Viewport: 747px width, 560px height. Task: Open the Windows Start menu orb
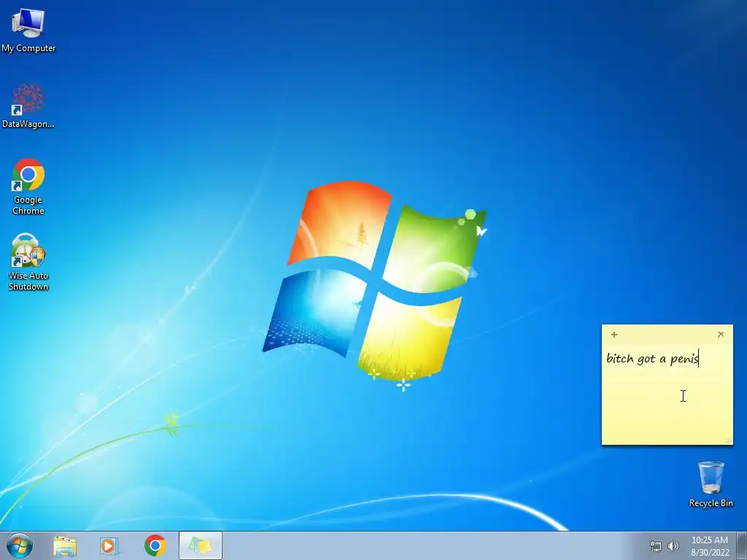20,545
